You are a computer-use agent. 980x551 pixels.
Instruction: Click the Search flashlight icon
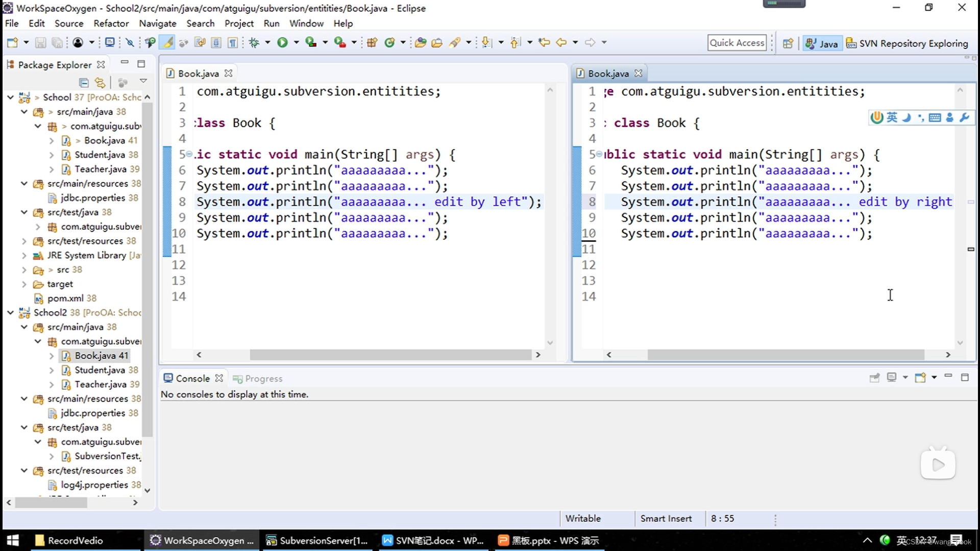pyautogui.click(x=454, y=43)
